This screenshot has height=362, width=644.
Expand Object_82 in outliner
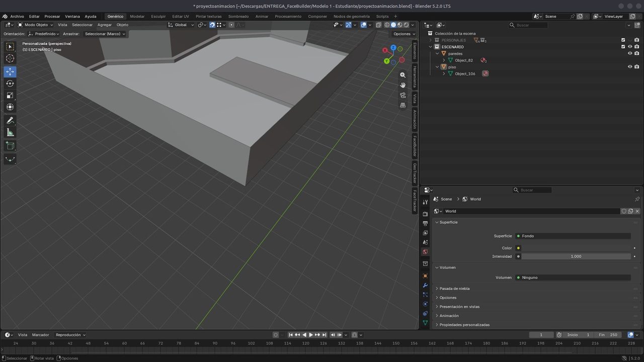[444, 60]
